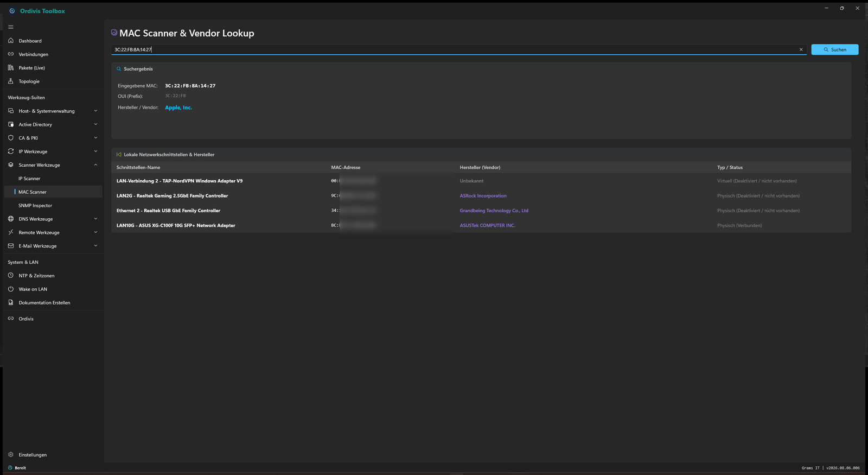Click the MAC-Adresse column header

click(x=346, y=167)
